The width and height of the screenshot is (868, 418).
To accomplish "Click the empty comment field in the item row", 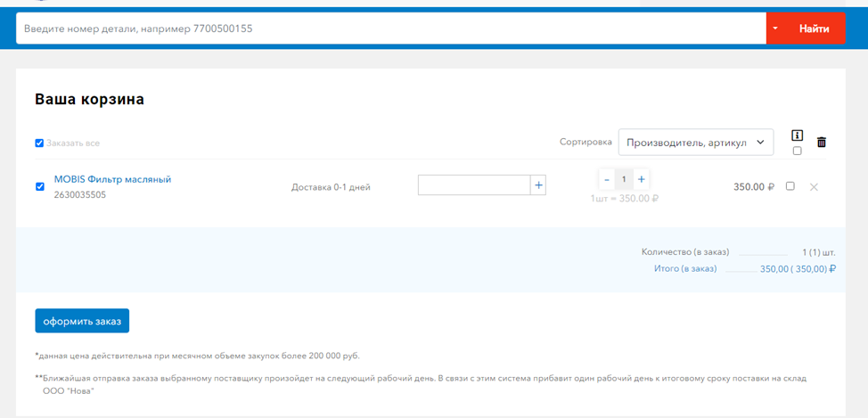I will click(473, 185).
